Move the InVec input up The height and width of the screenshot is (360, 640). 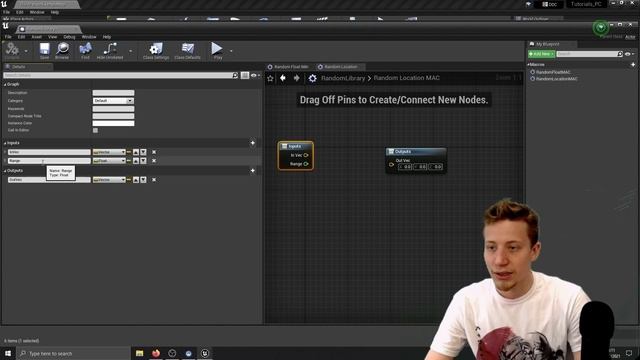136,152
